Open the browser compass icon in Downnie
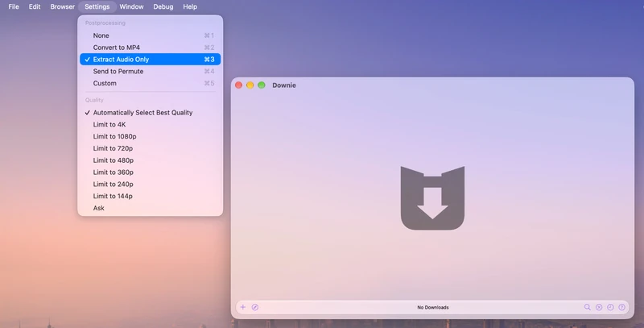 coord(255,307)
